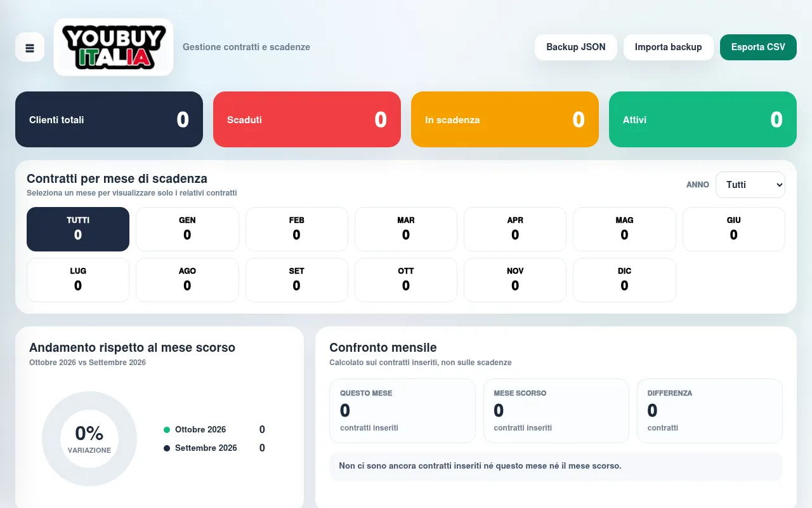Click the Gestione contratti e scadenze subtitle
812x508 pixels.
pos(246,47)
